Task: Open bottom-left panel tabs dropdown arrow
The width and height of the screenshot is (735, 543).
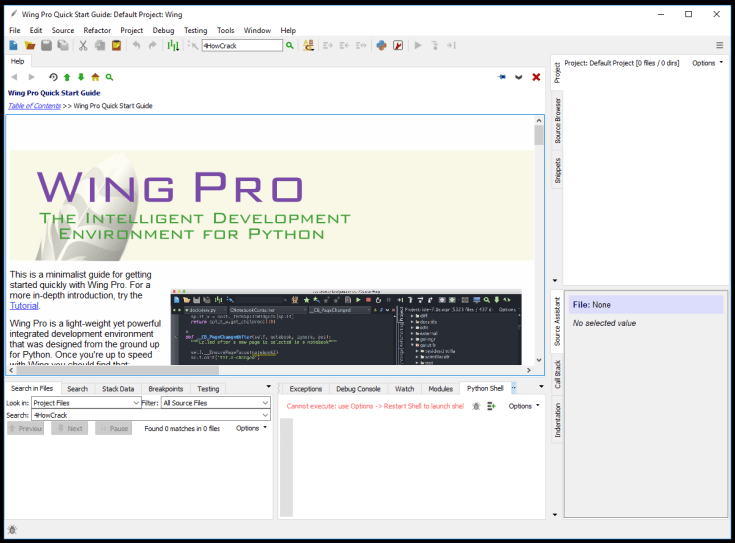Action: click(x=269, y=387)
